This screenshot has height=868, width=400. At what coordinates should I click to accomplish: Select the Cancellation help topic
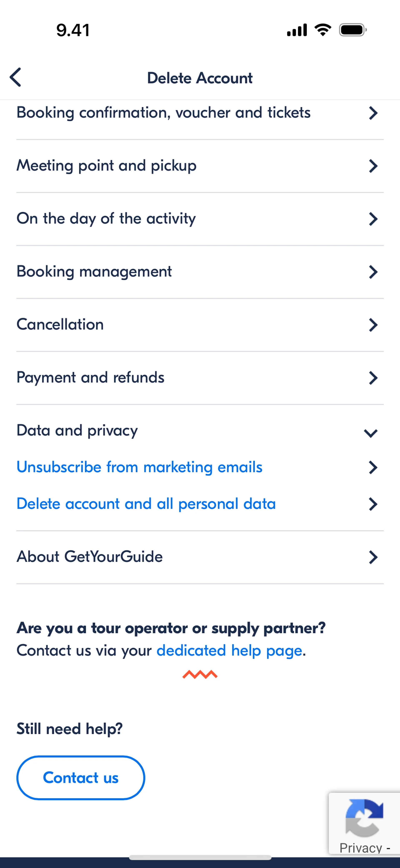[60, 325]
